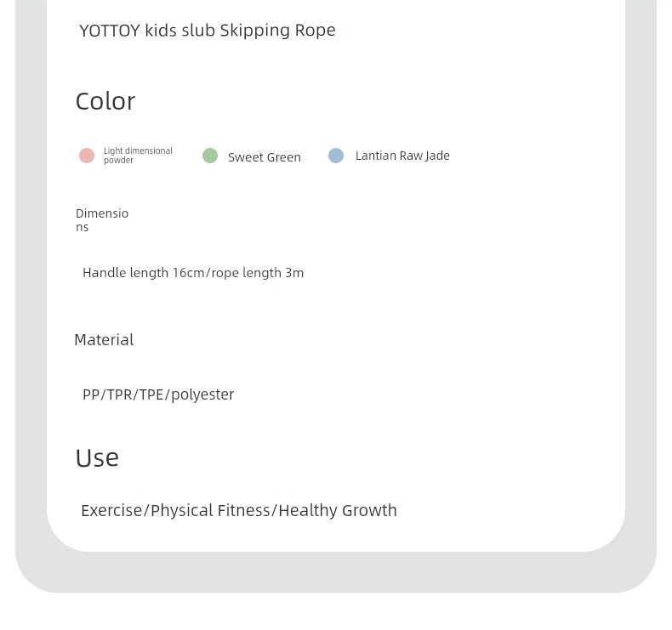Click the Use section heading
The width and height of the screenshot is (672, 630).
point(97,457)
